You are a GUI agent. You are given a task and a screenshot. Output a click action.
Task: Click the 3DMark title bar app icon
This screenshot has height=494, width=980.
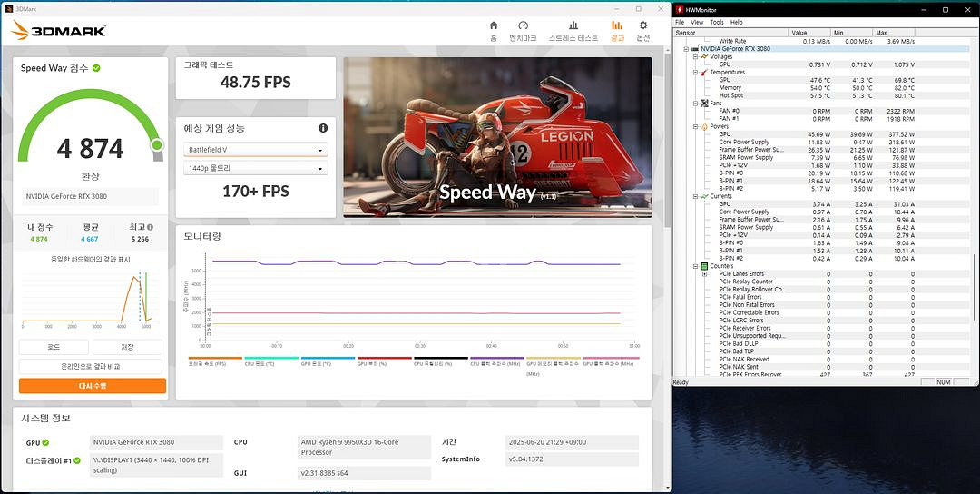(x=8, y=9)
